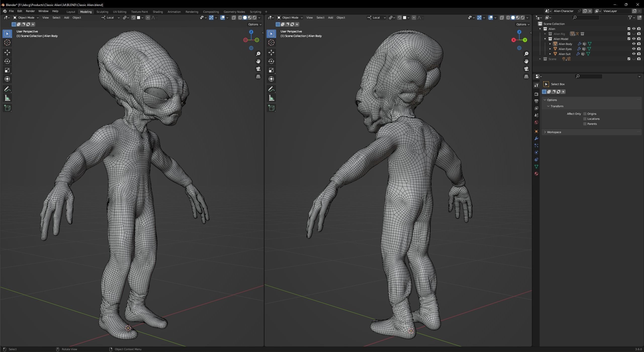
Task: Toggle X-ray in left viewport header
Action: pyautogui.click(x=234, y=18)
